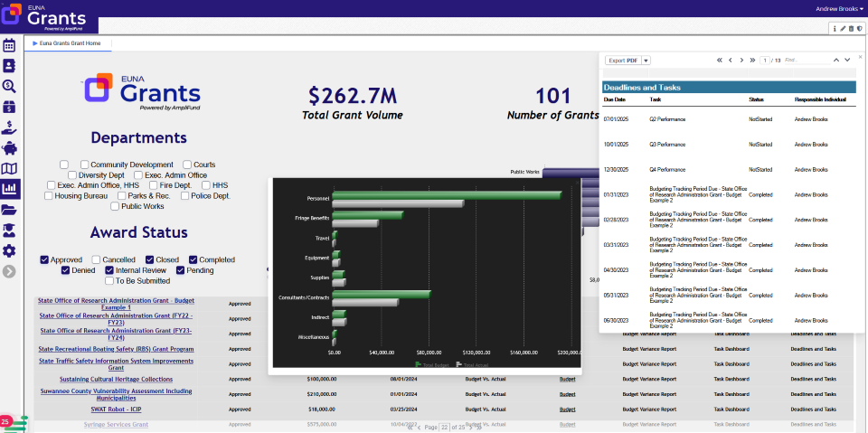868x433 pixels.
Task: Click the pencil edit icon at top right
Action: (x=843, y=29)
